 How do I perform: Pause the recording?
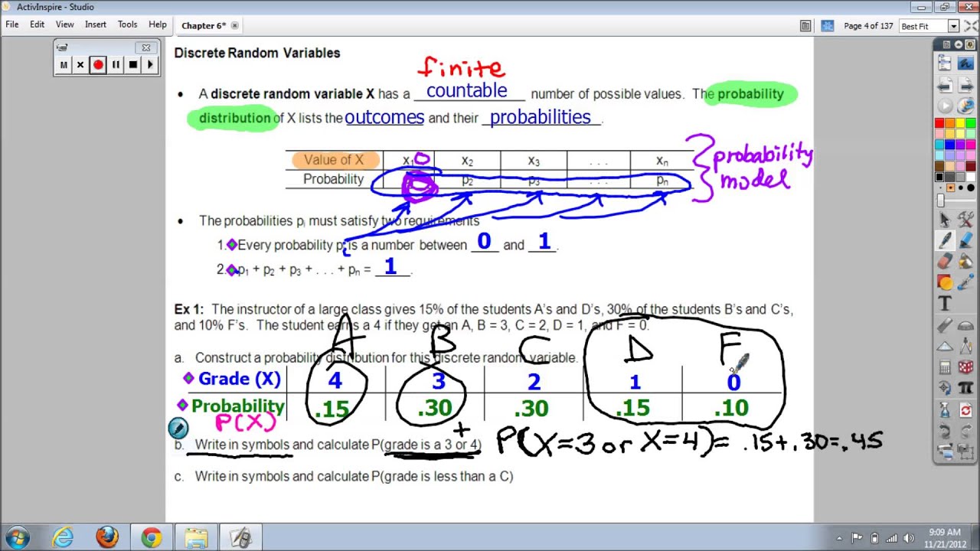pyautogui.click(x=116, y=65)
